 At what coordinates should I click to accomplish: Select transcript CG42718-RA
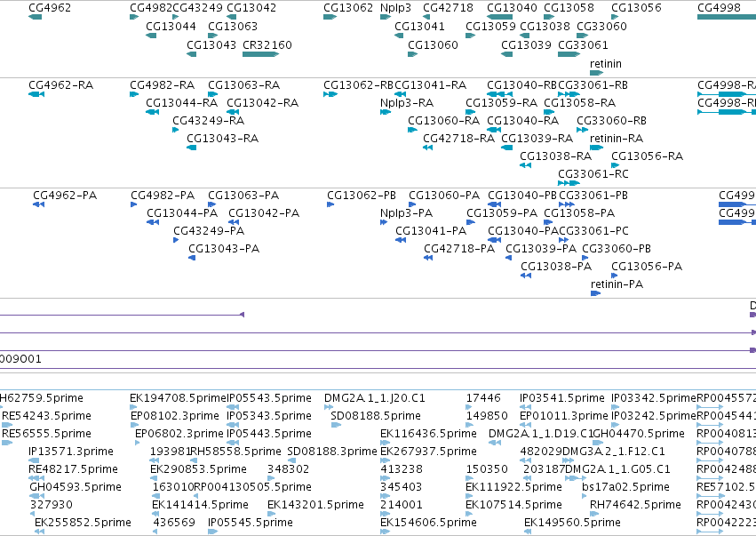click(458, 139)
